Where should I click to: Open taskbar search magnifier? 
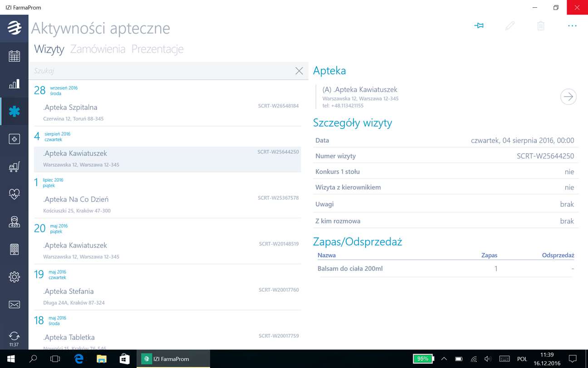[33, 359]
